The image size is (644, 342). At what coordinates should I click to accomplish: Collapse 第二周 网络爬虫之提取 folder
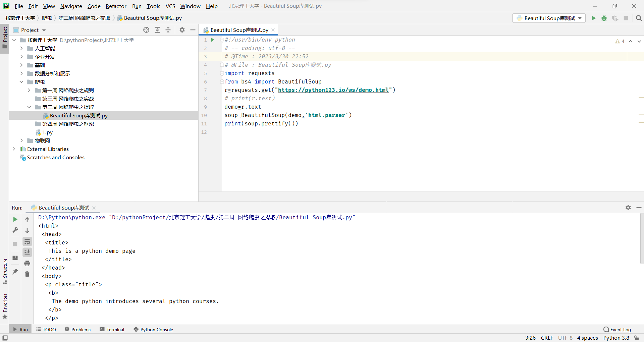(29, 107)
